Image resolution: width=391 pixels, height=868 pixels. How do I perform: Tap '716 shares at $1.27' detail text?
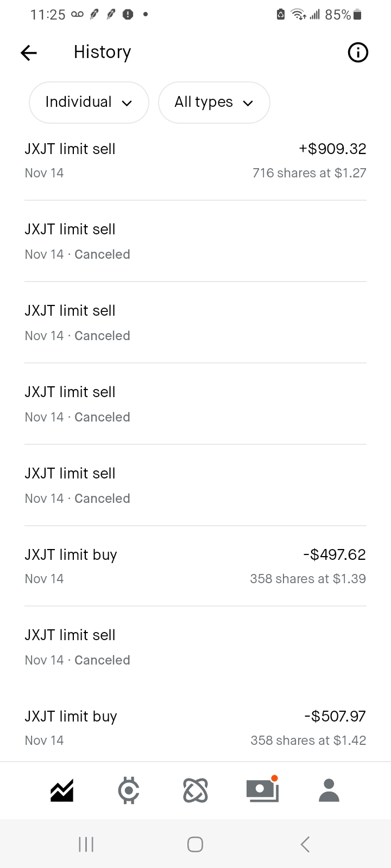(x=309, y=173)
